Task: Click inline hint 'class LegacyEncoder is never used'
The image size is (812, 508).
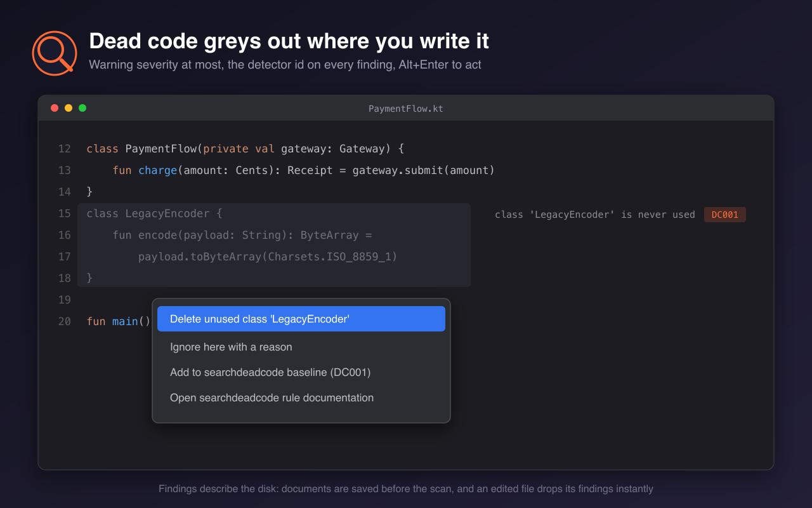Action: pyautogui.click(x=595, y=215)
